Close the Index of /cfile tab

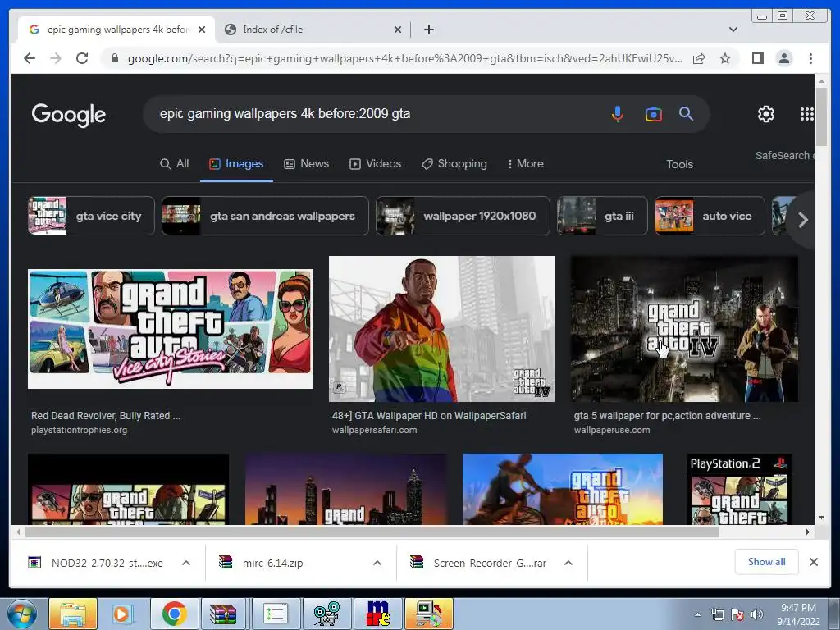[x=398, y=30]
